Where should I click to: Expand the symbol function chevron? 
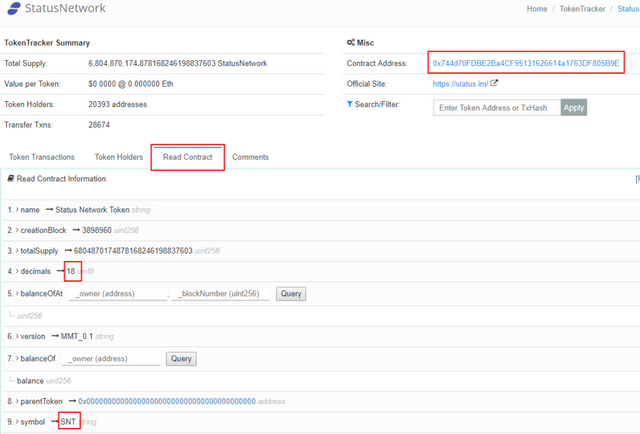[17, 421]
